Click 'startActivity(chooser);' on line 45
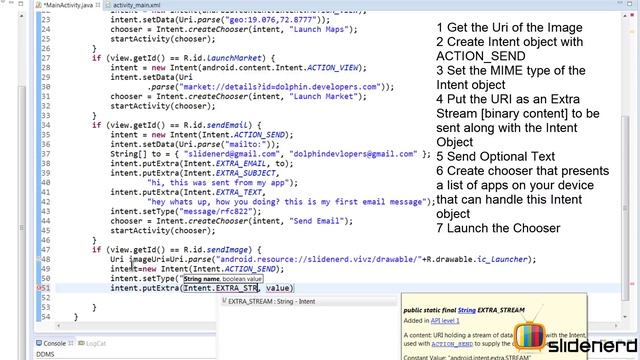Image resolution: width=640 pixels, height=360 pixels. click(162, 231)
